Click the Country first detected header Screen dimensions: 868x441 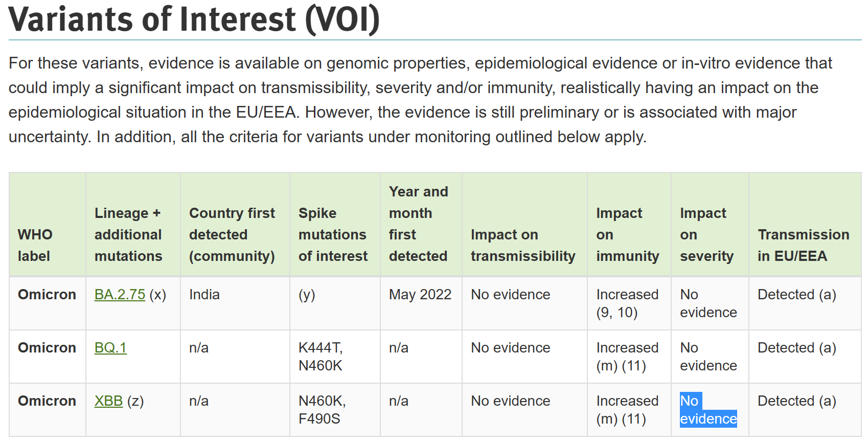[x=232, y=234]
